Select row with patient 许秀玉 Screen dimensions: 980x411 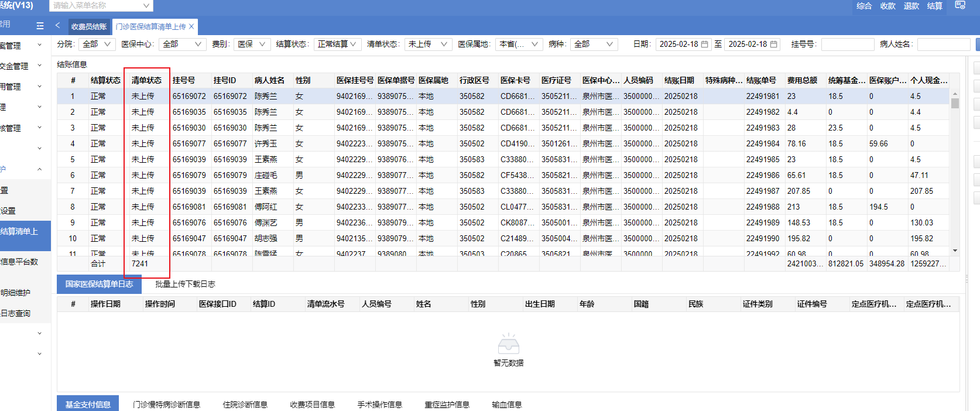tap(503, 143)
